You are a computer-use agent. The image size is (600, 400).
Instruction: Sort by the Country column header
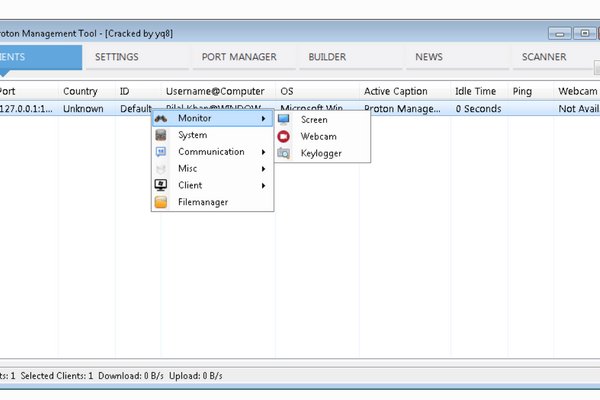click(x=87, y=91)
